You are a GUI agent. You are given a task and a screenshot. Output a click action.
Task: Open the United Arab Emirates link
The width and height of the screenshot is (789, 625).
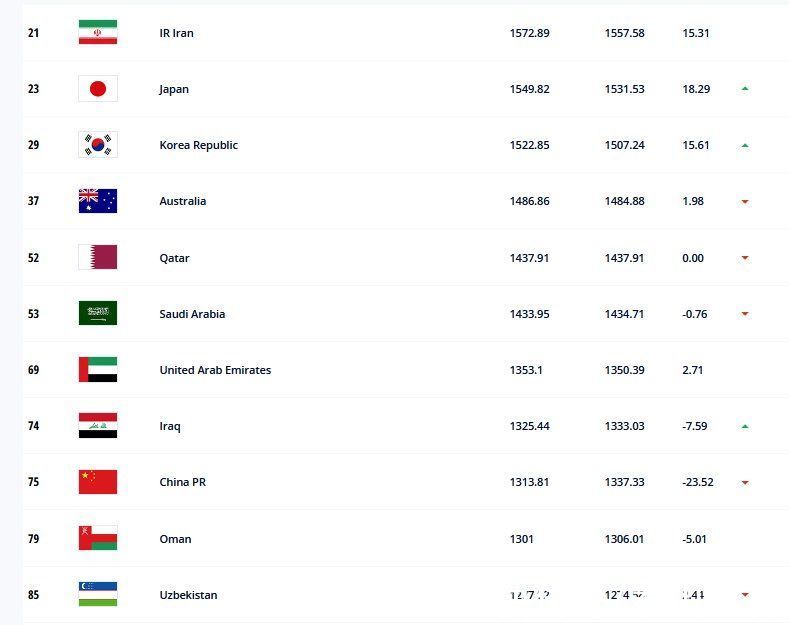click(x=215, y=370)
